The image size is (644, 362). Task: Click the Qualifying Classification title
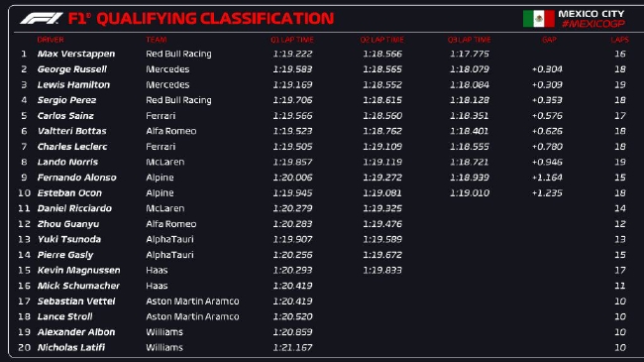[x=201, y=19]
